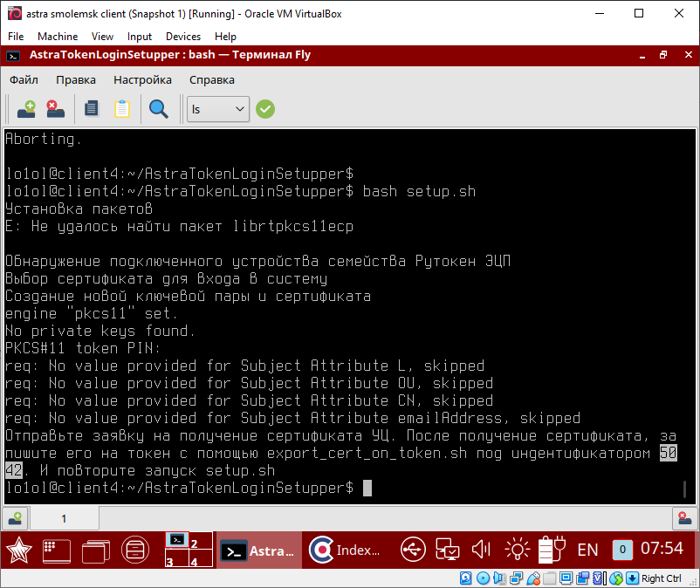The image size is (700, 588).
Task: Open USB devices tray icon
Action: pos(413,550)
